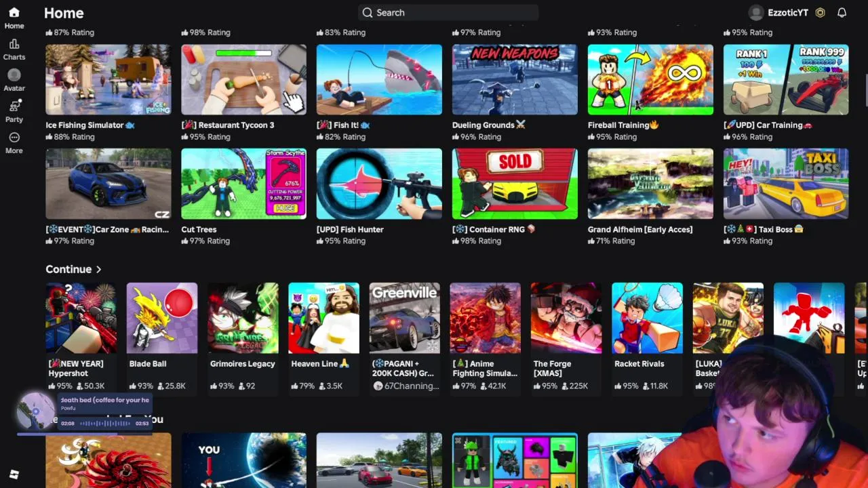Click the Ice Fishing Simulator title

click(90, 125)
